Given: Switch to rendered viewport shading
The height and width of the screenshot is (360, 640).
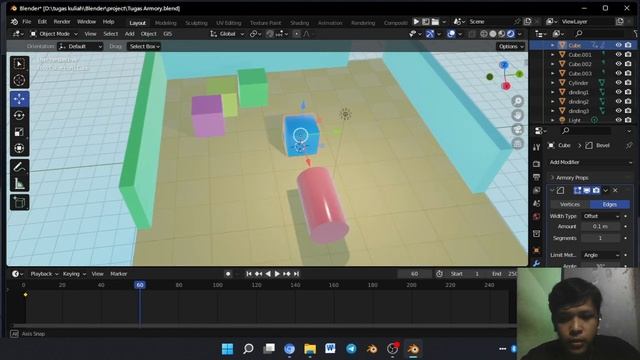Looking at the screenshot, I should (511, 34).
